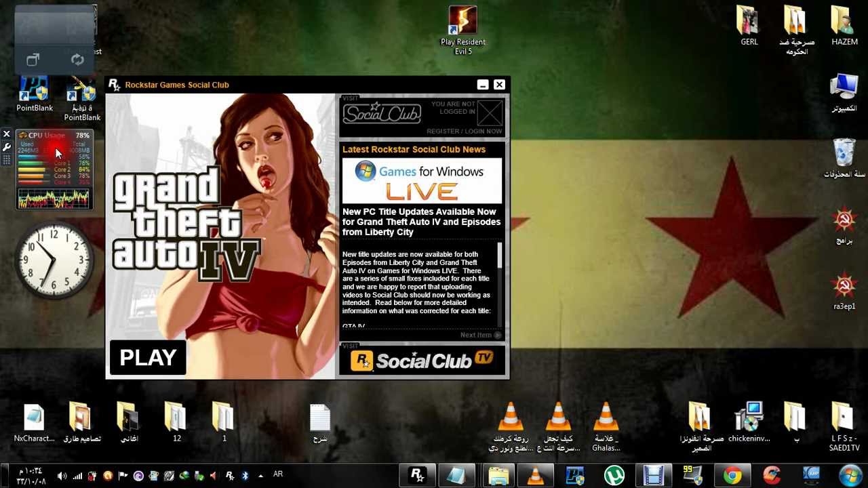Click the taskbar clock and date
The width and height of the screenshot is (868, 488).
[x=31, y=476]
